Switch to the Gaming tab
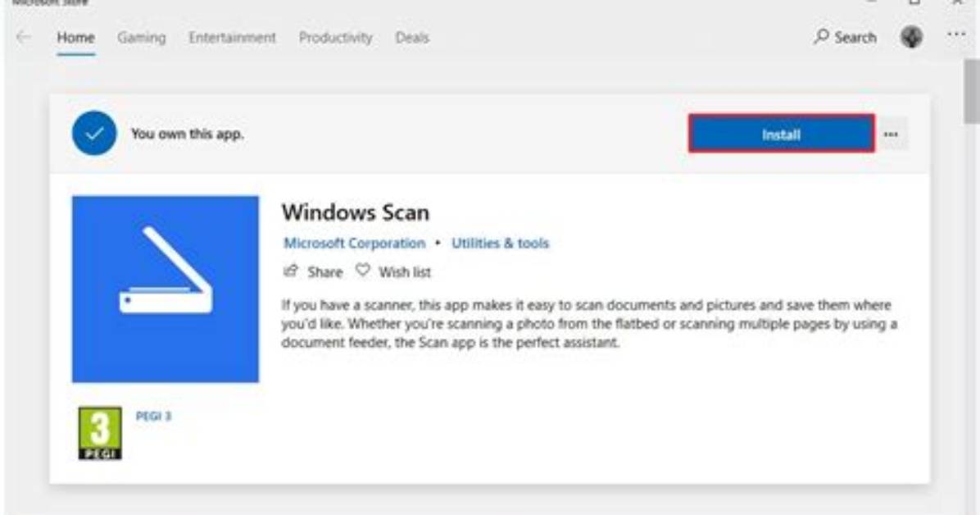This screenshot has height=515, width=980. point(142,38)
